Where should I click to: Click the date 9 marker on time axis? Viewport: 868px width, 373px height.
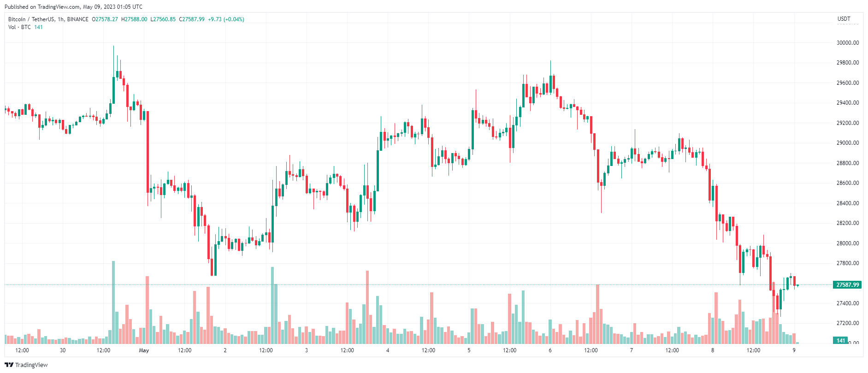point(794,350)
